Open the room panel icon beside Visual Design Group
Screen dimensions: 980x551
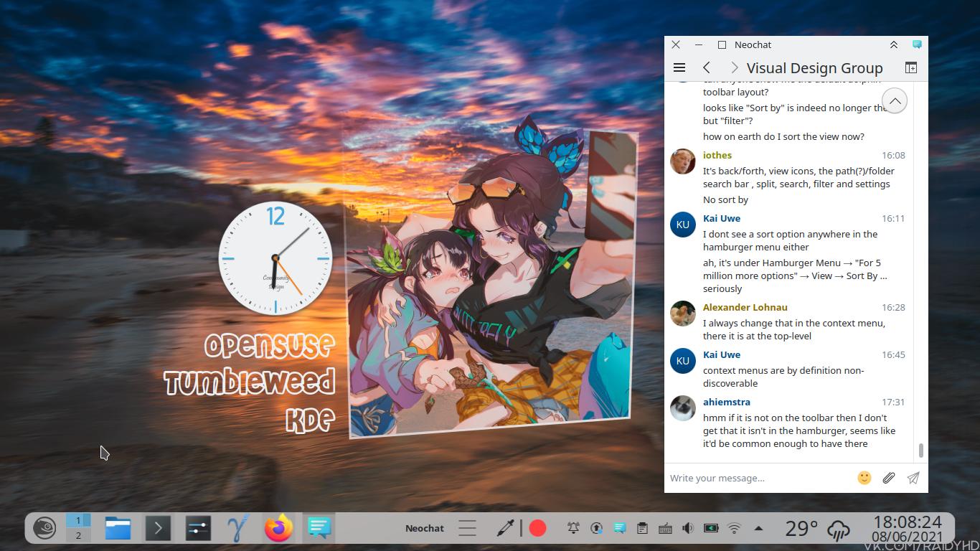[x=910, y=67]
